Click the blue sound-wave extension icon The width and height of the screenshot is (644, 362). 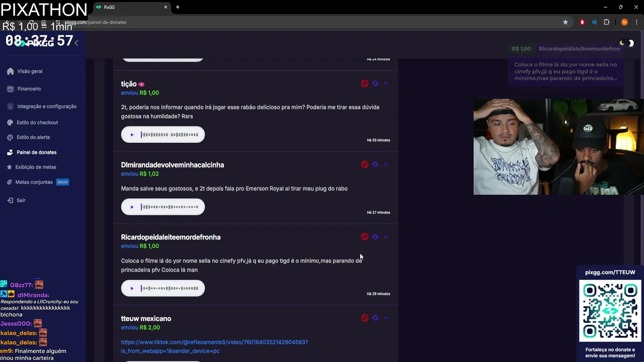tap(594, 22)
